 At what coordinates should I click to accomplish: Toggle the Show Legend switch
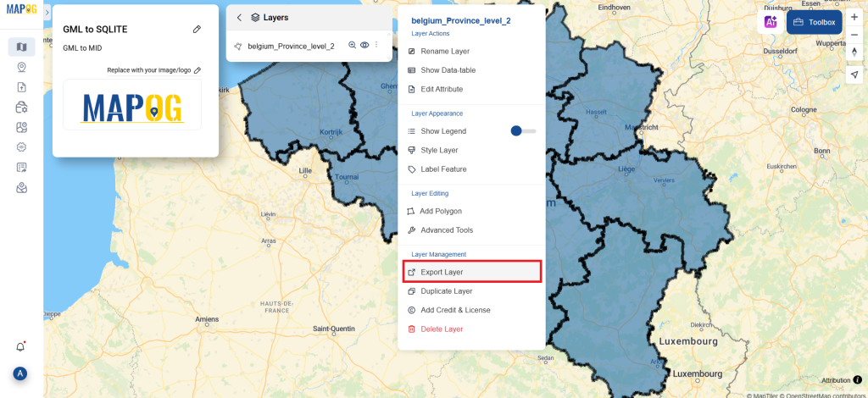[x=523, y=131]
